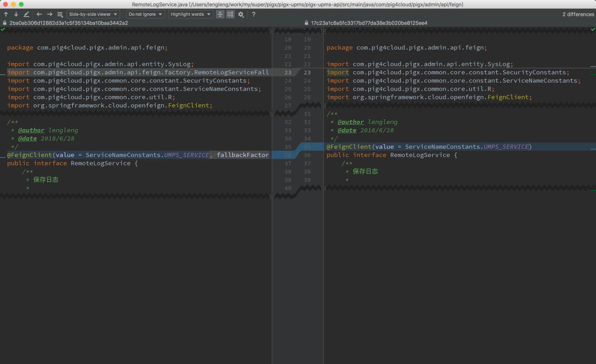596x364 pixels.
Task: Open the go-to-changed-file list icon
Action: [x=60, y=14]
